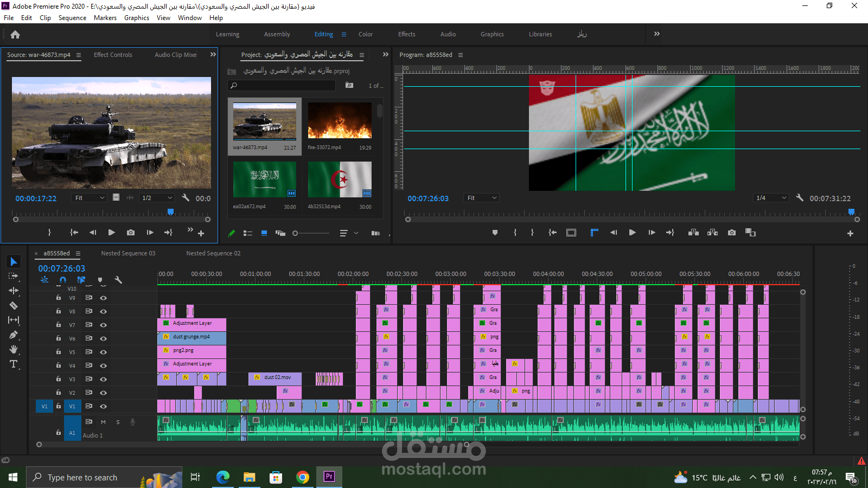Screen dimensions: 868x488
Task: Select the Selection tool in the tools panel
Action: click(x=14, y=262)
